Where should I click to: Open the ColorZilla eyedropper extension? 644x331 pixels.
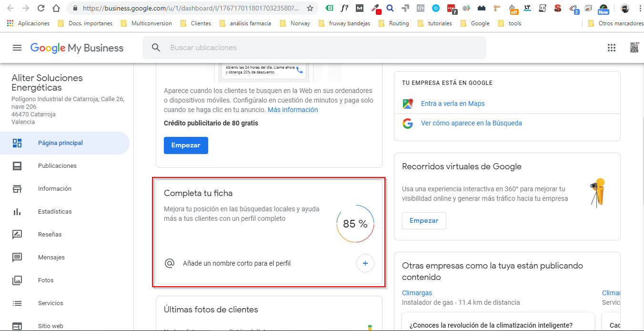tap(375, 9)
